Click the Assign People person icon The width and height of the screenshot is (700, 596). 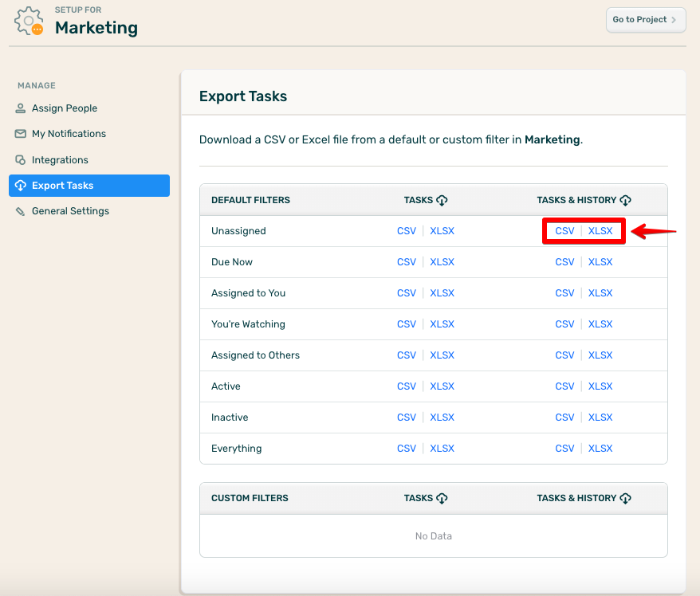click(21, 108)
